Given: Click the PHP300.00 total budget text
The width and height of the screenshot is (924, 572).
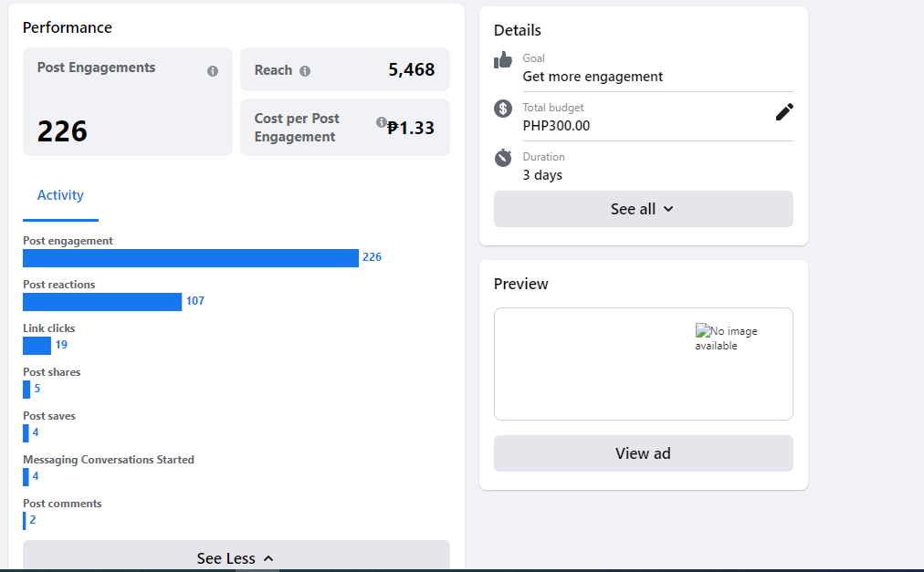Looking at the screenshot, I should coord(556,126).
